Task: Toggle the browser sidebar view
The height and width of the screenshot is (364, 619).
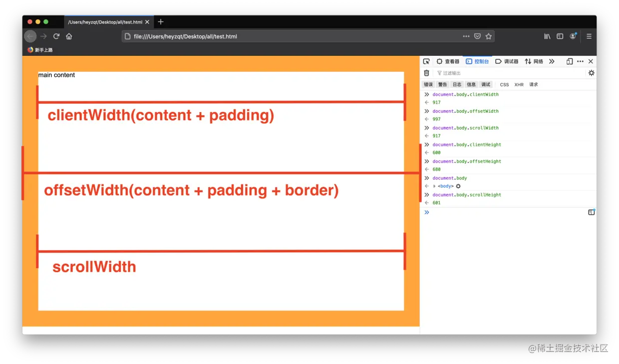Action: 560,36
